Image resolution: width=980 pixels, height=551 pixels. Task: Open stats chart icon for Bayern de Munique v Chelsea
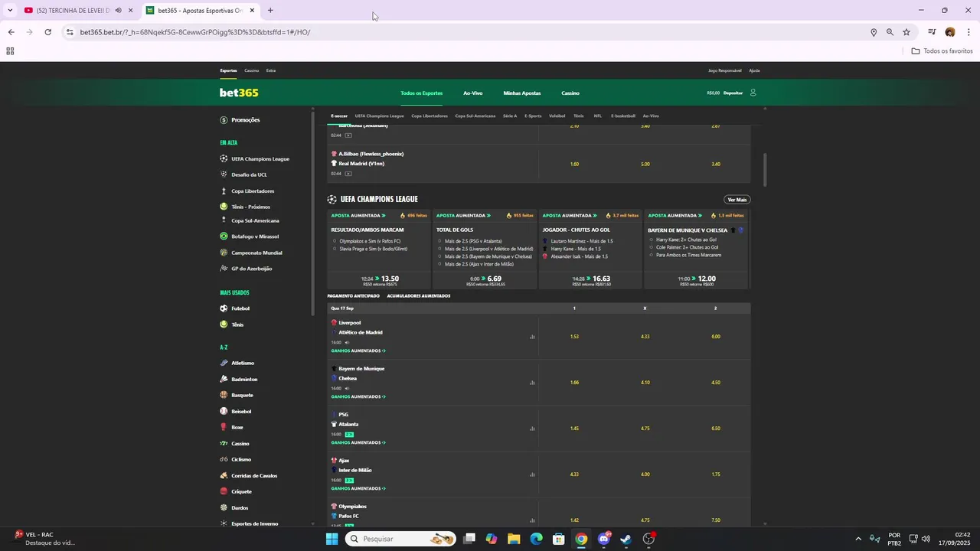(532, 383)
